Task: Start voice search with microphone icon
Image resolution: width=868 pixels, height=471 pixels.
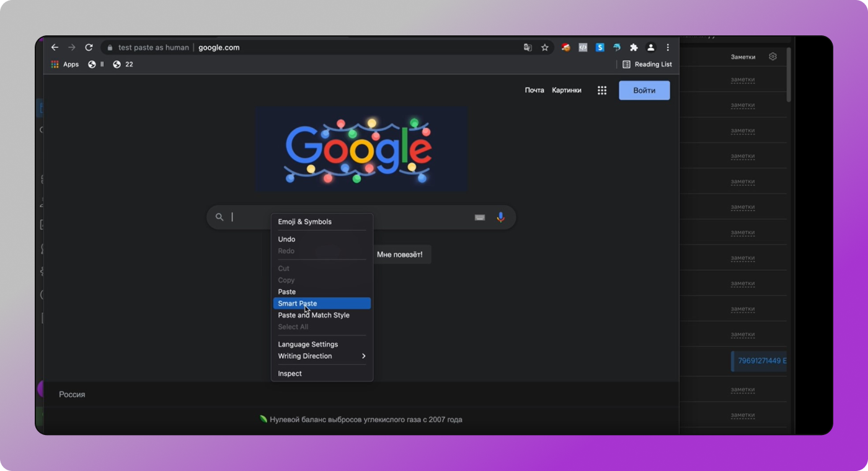Action: coord(500,217)
